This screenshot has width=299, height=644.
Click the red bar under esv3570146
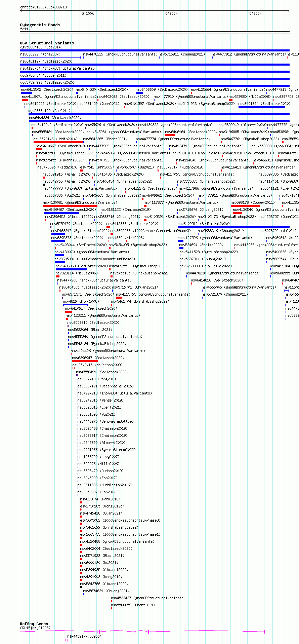[58, 142]
